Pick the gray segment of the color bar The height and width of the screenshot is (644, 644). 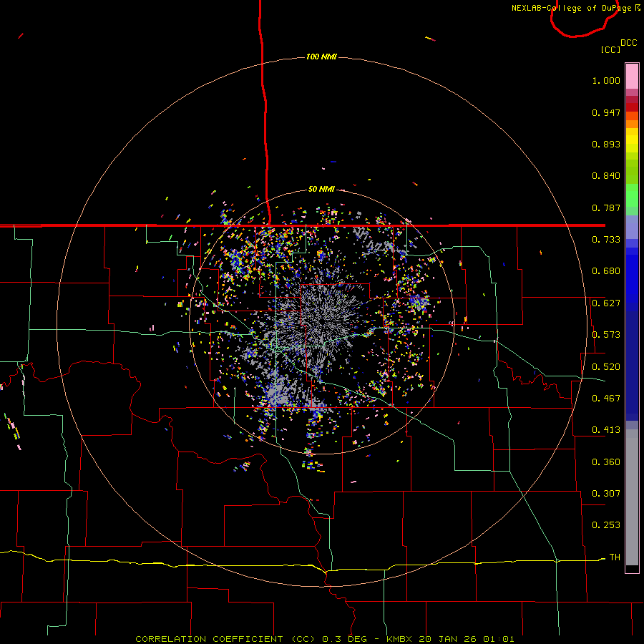632,497
